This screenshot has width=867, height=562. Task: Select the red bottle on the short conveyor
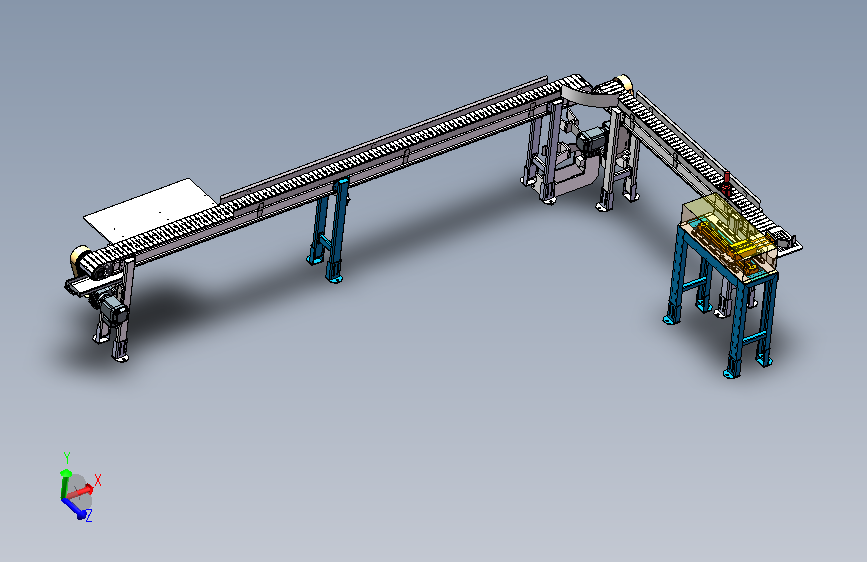[x=727, y=184]
